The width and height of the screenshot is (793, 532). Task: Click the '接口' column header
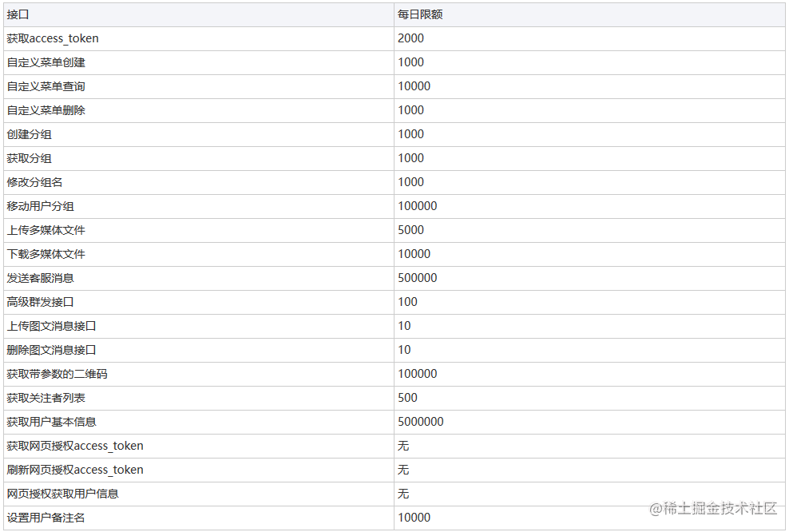pyautogui.click(x=199, y=14)
